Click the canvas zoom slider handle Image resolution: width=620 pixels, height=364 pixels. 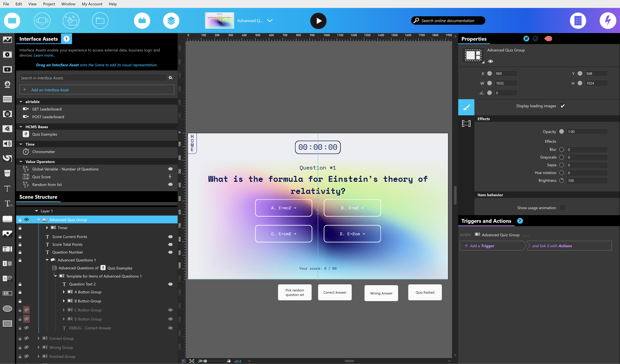click(205, 361)
